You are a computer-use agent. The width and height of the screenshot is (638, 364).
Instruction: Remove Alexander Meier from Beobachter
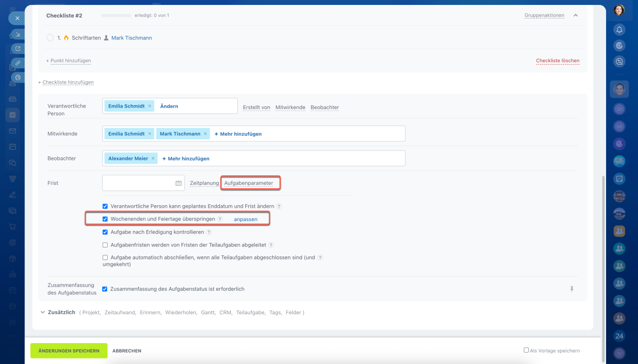click(x=153, y=159)
